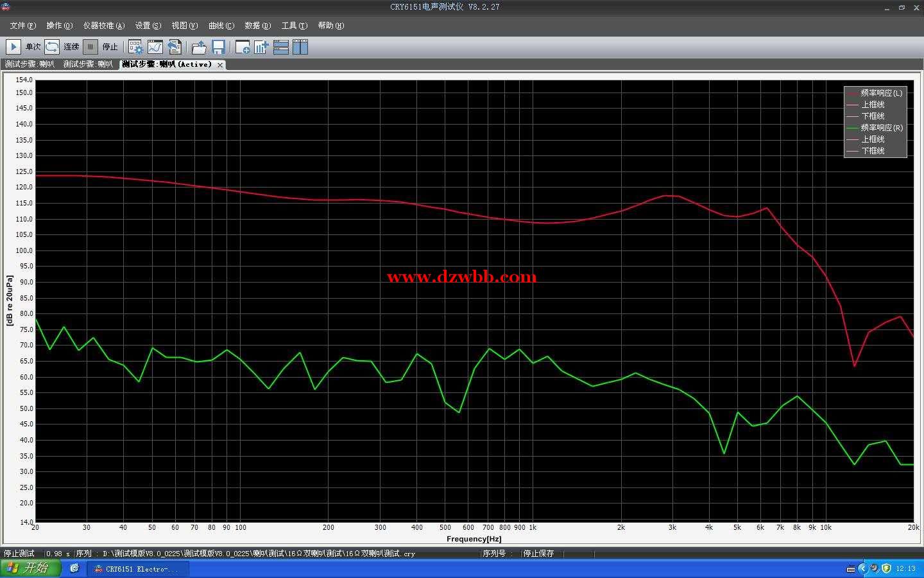Click the 停止测试 status bar entry

pos(19,554)
